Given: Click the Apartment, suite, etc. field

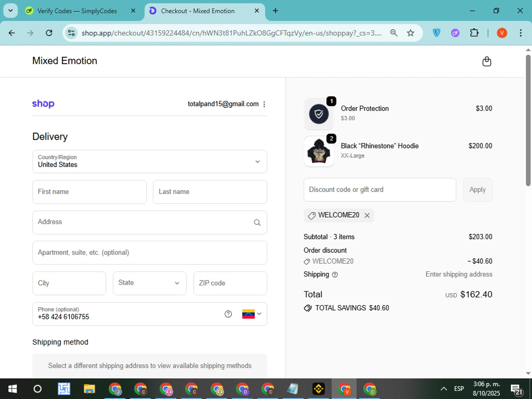Looking at the screenshot, I should coord(150,253).
